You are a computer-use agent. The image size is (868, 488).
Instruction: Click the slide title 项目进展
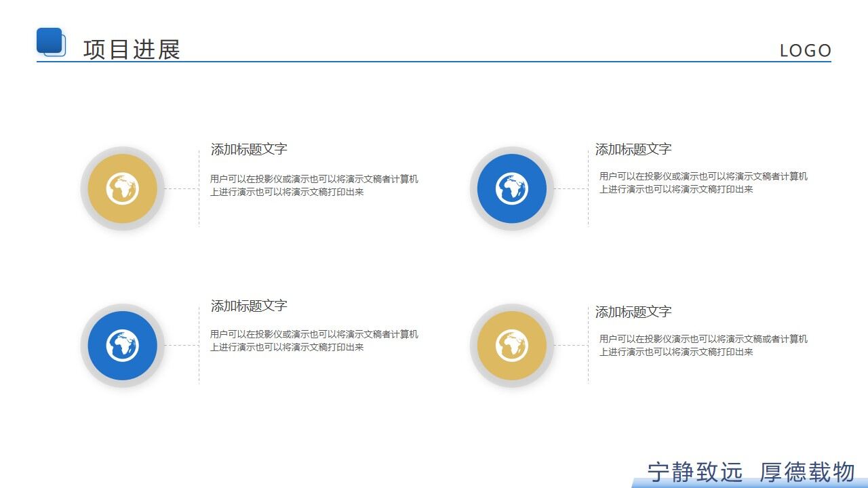coord(132,49)
